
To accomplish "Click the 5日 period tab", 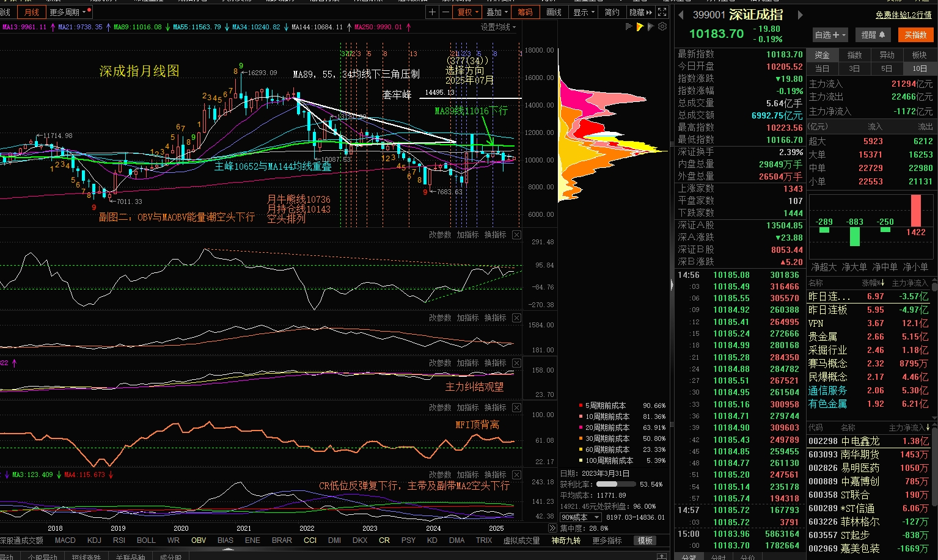I will 887,68.
